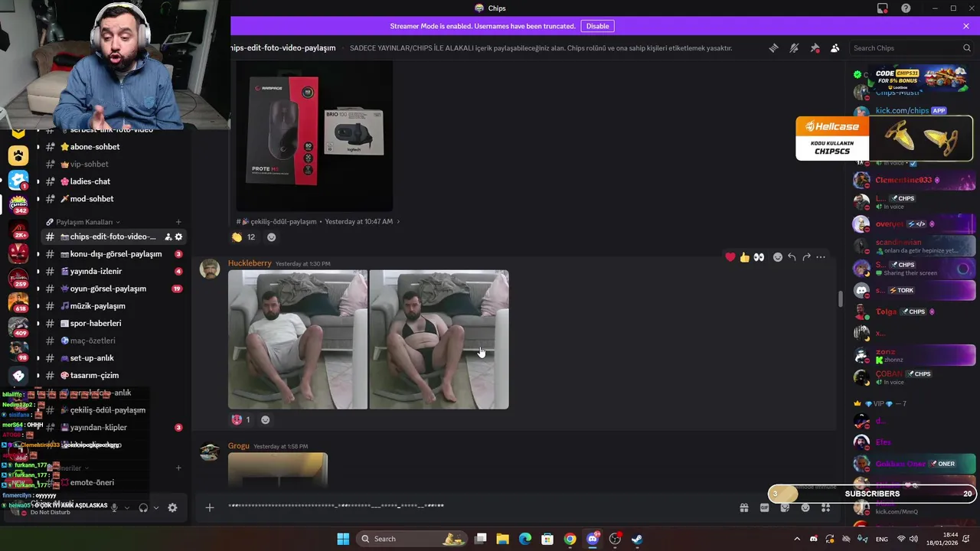Open Steam from the taskbar
Screen dimensions: 980x551
637,539
